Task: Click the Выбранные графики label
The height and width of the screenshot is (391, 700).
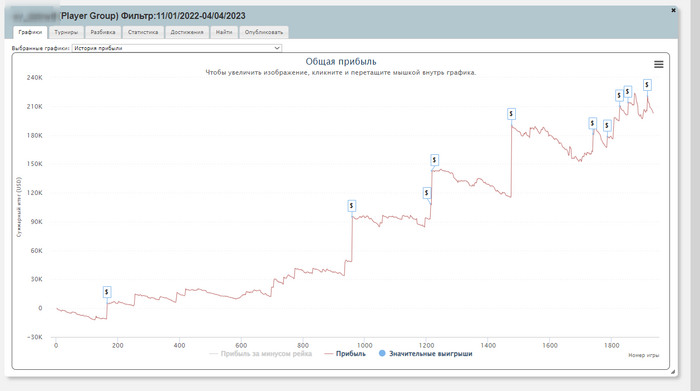Action: point(41,48)
